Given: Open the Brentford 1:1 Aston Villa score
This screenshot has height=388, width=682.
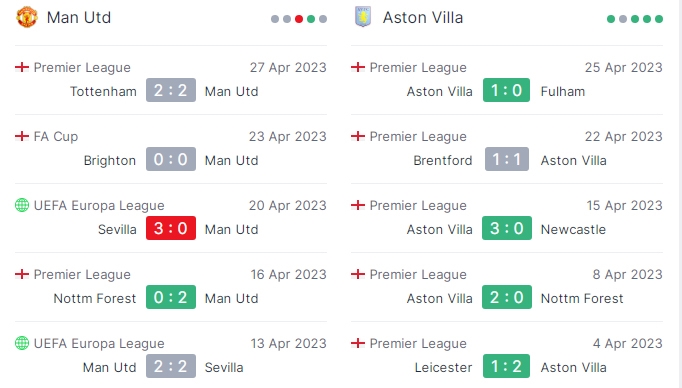Looking at the screenshot, I should 507,159.
